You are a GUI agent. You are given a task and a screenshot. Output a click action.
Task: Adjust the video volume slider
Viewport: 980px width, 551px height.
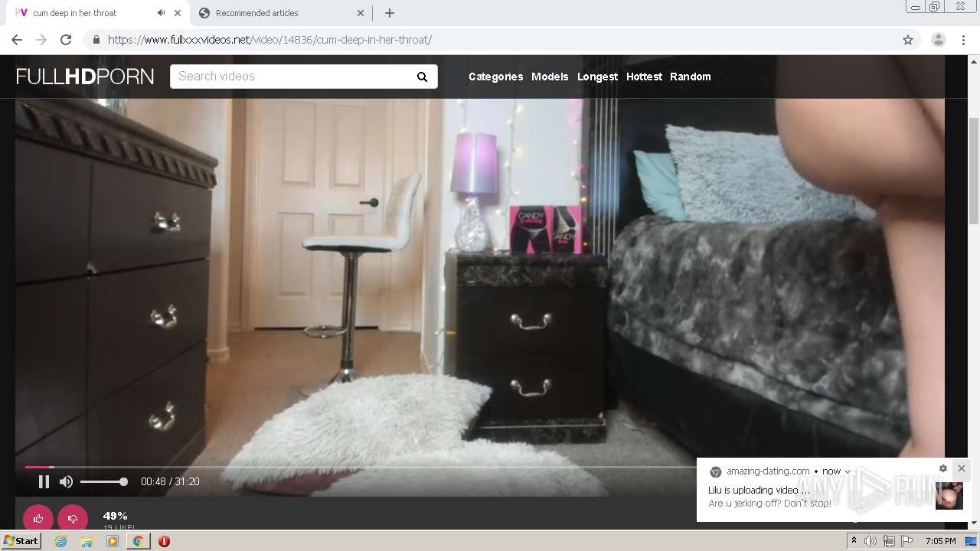[103, 481]
